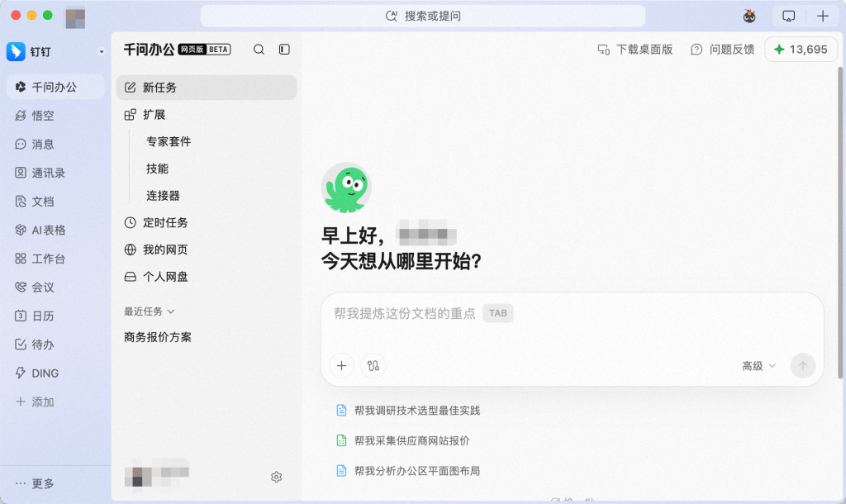Click the send arrow button
The height and width of the screenshot is (504, 846).
coord(803,366)
